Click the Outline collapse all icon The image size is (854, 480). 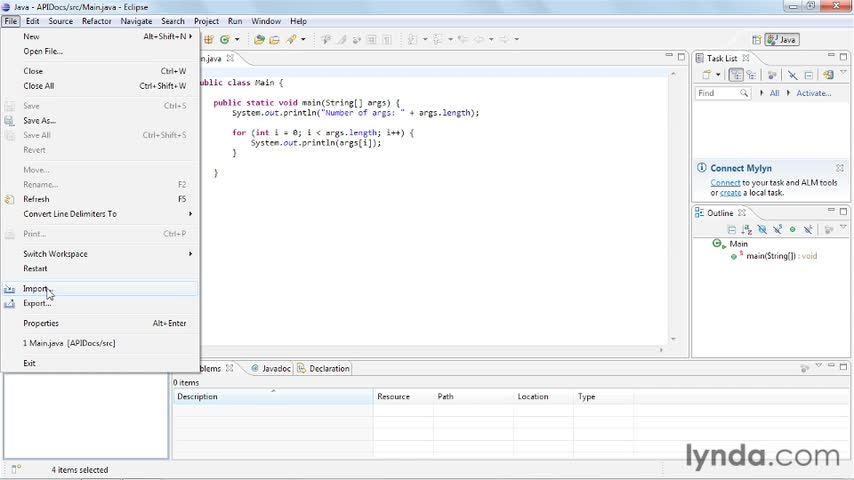(x=732, y=229)
